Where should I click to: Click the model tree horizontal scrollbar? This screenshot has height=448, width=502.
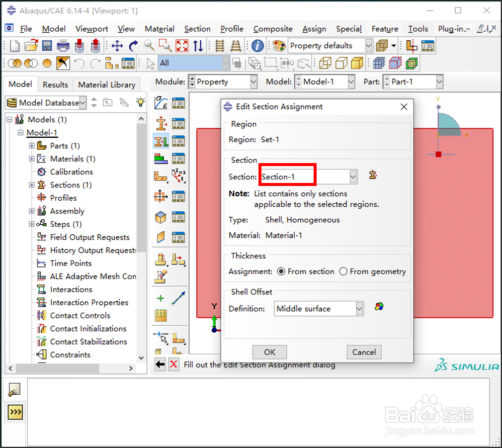58,368
